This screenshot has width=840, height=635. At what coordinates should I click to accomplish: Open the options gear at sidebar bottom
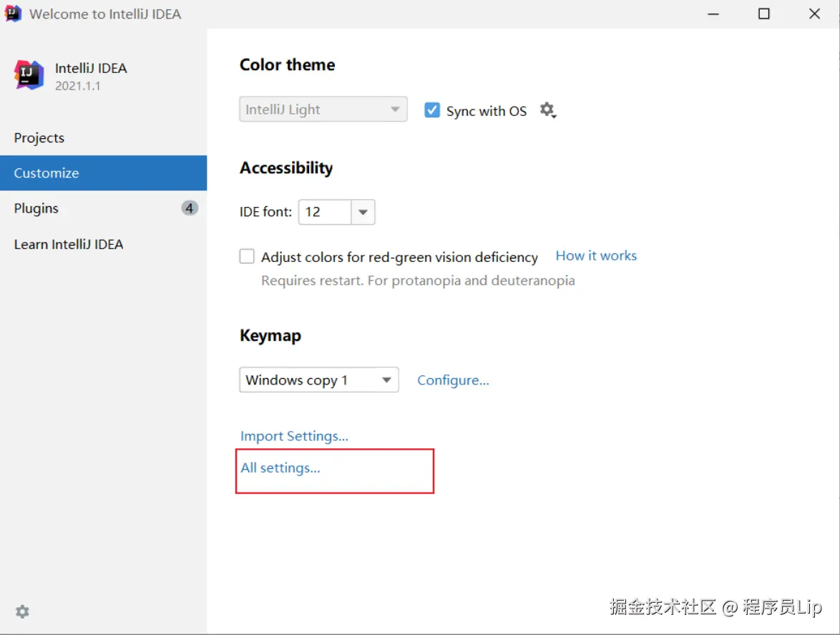click(22, 611)
